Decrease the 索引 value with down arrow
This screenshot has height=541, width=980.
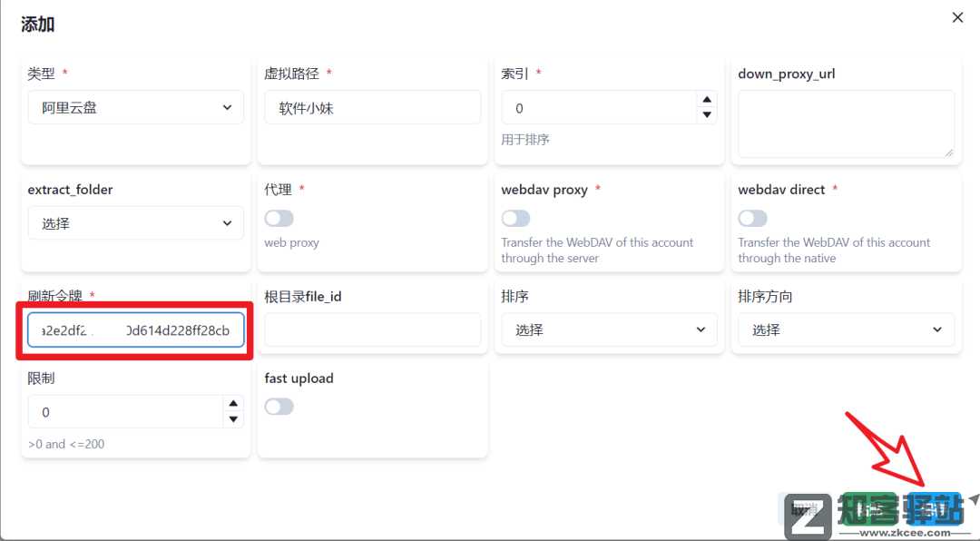click(x=706, y=115)
